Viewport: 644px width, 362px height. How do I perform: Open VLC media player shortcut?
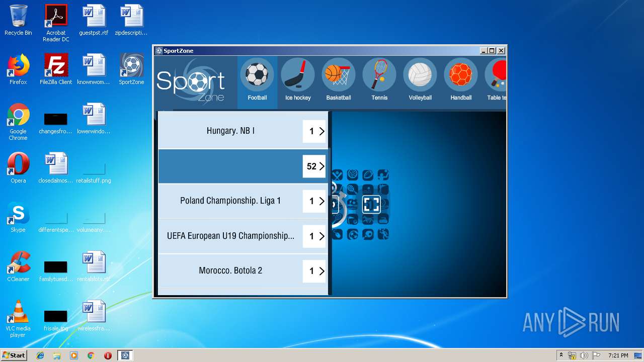click(18, 319)
